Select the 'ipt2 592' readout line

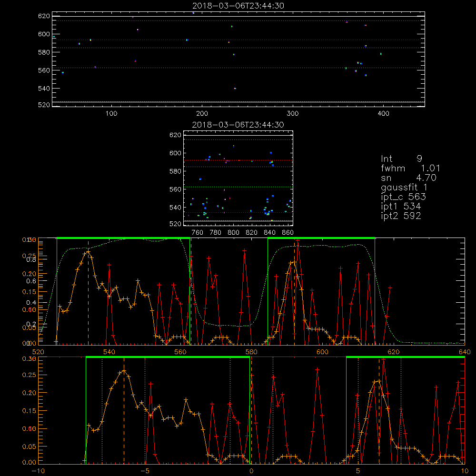click(x=401, y=216)
